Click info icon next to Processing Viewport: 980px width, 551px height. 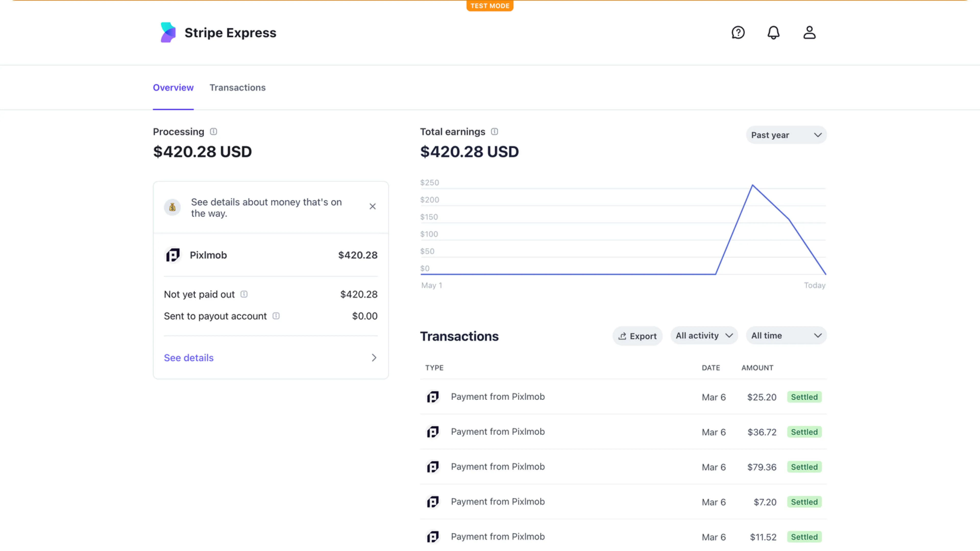pos(213,132)
